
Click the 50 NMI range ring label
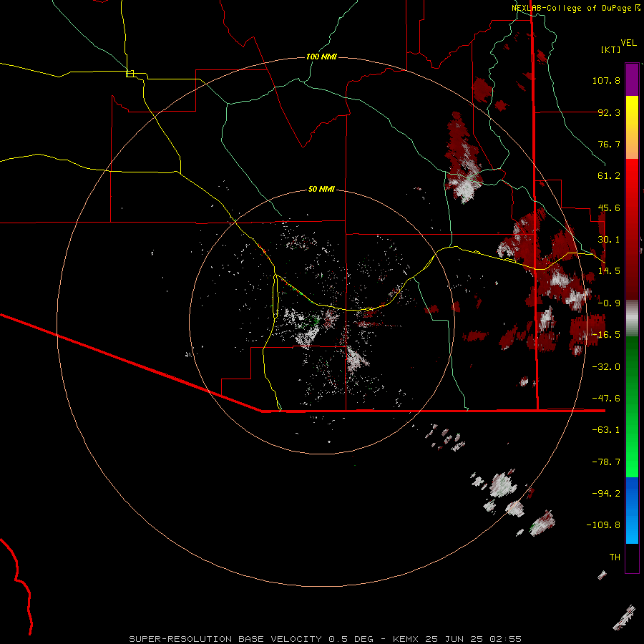pyautogui.click(x=321, y=189)
